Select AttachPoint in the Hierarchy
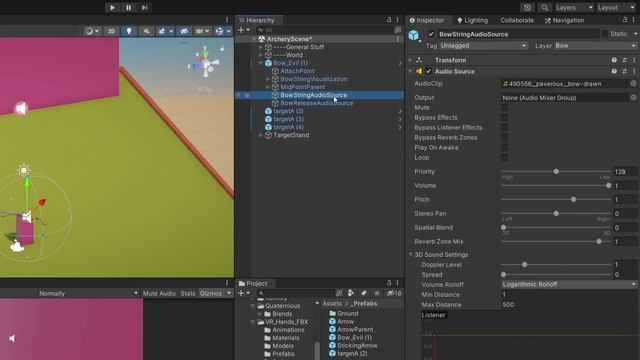The height and width of the screenshot is (360, 640). 297,71
